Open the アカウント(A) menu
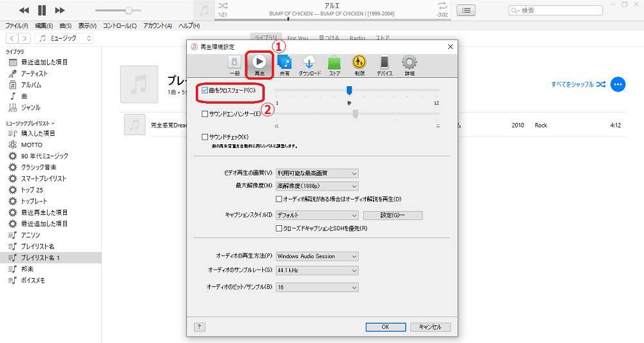Image resolution: width=644 pixels, height=343 pixels. coord(157,26)
